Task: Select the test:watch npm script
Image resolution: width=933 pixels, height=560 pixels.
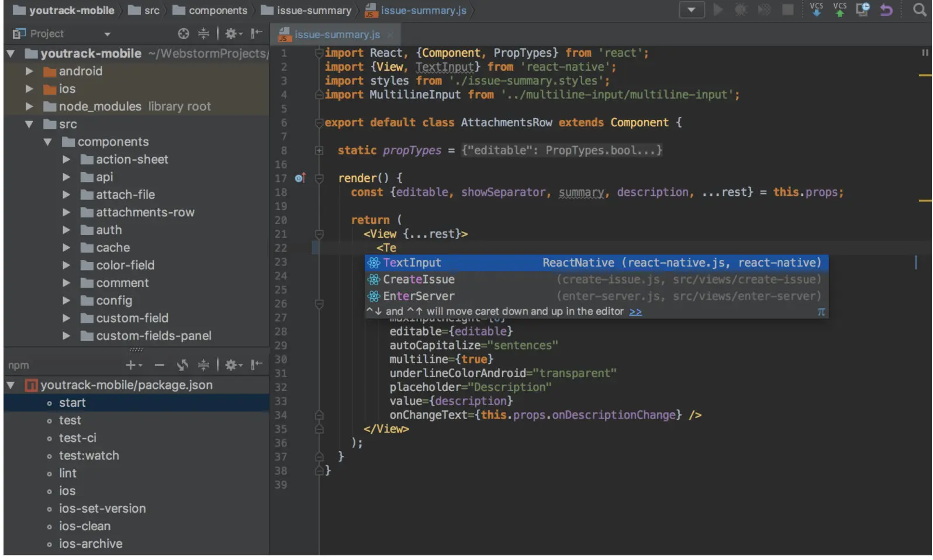Action: (x=89, y=456)
